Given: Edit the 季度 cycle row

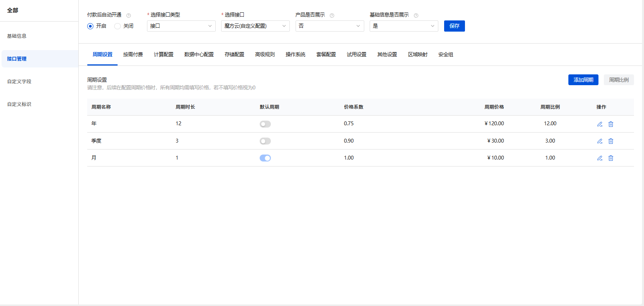Looking at the screenshot, I should (600, 141).
